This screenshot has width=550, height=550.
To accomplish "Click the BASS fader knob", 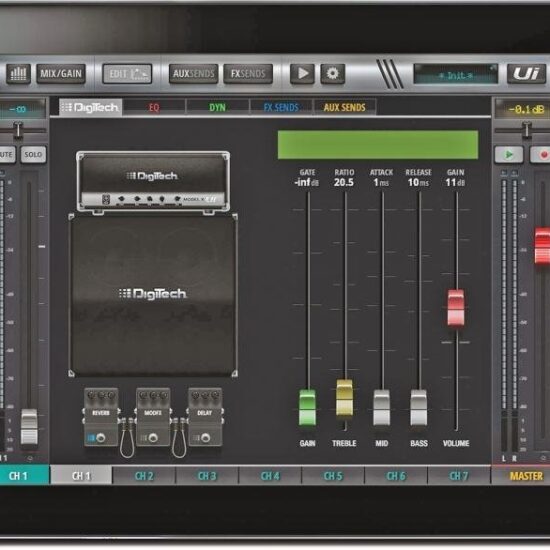I will [x=419, y=408].
